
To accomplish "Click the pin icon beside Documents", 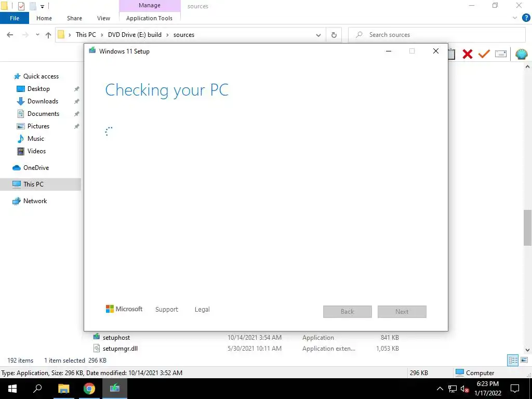I will point(77,114).
